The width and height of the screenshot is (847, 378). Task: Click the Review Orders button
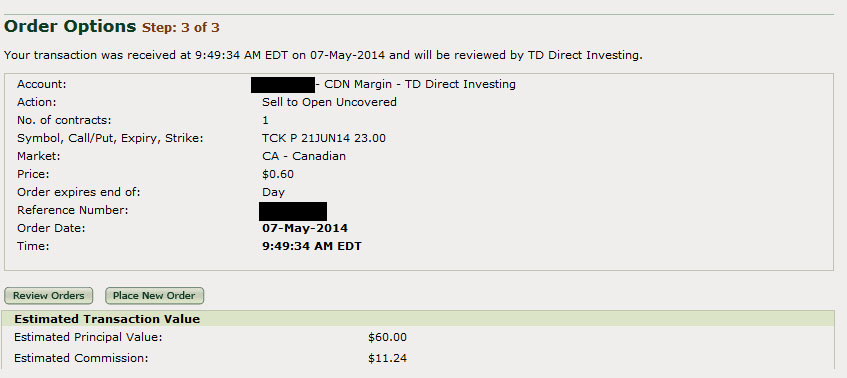pyautogui.click(x=49, y=295)
